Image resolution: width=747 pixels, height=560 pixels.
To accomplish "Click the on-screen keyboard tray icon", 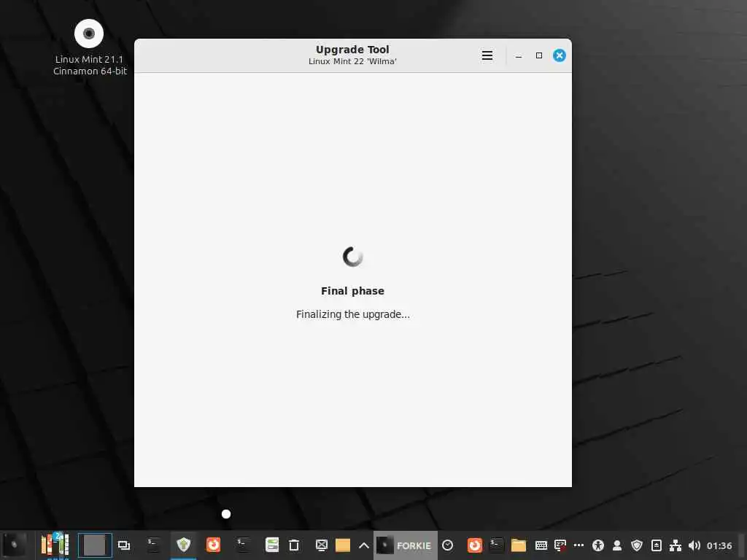I will coord(541,545).
